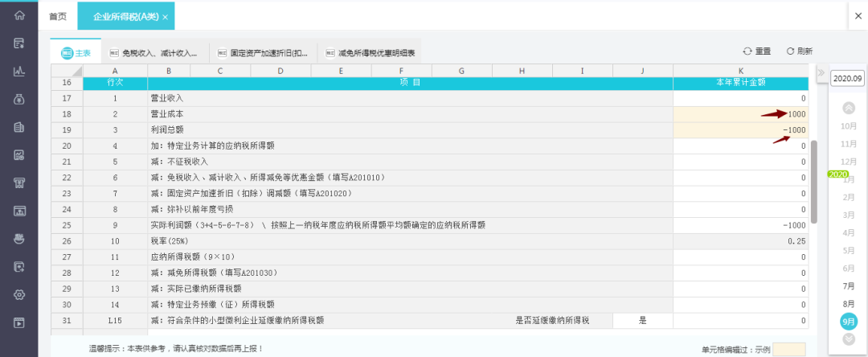Open the chart statistics icon in sidebar
868x357 pixels.
click(x=19, y=72)
